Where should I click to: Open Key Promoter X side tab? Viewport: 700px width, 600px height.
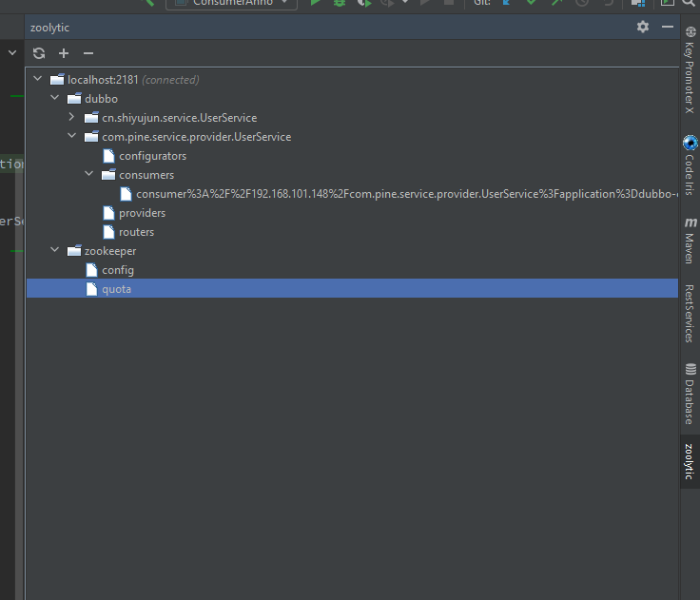(690, 69)
